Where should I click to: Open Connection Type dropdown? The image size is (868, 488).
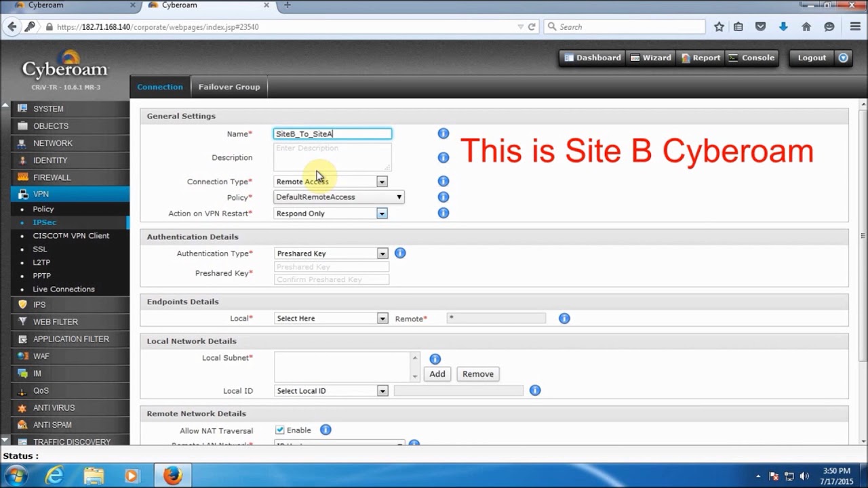[331, 182]
